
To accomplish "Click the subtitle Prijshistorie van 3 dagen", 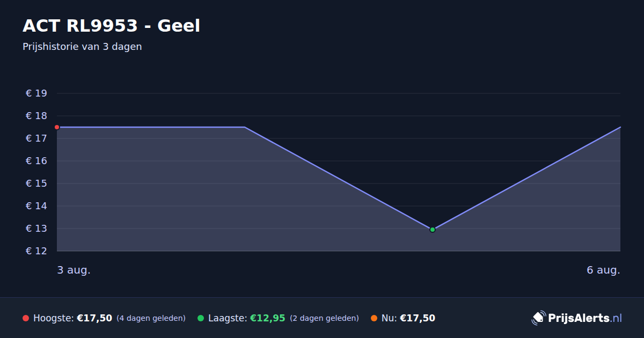I will click(x=82, y=47).
